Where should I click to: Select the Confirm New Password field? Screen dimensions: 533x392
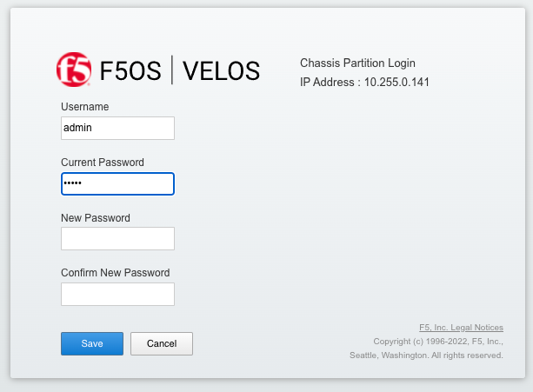117,294
